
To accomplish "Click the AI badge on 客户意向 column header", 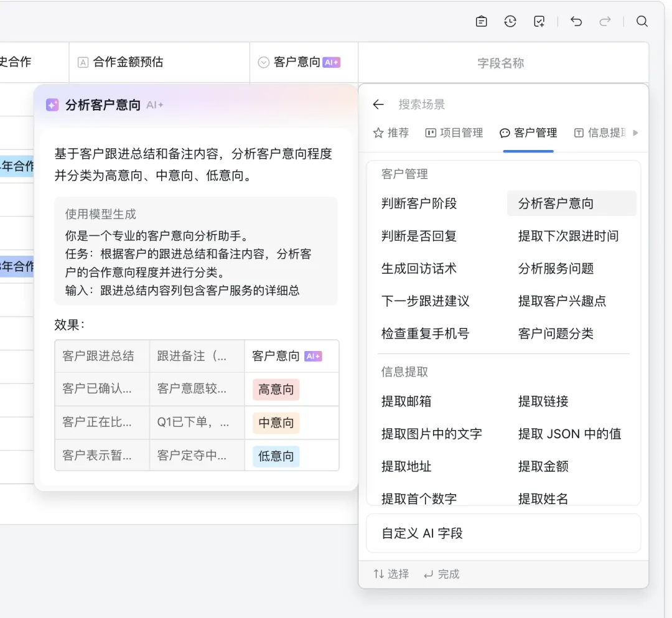I will 331,63.
